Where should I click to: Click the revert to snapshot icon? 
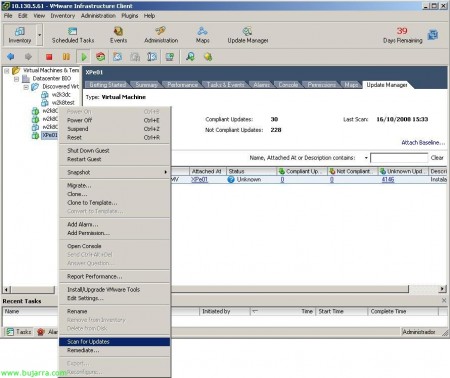click(135, 57)
